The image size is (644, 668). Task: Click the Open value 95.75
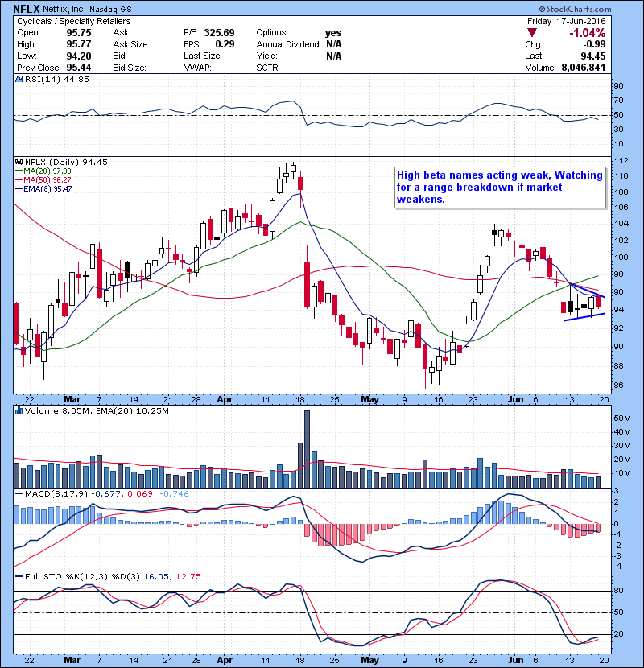tap(79, 33)
